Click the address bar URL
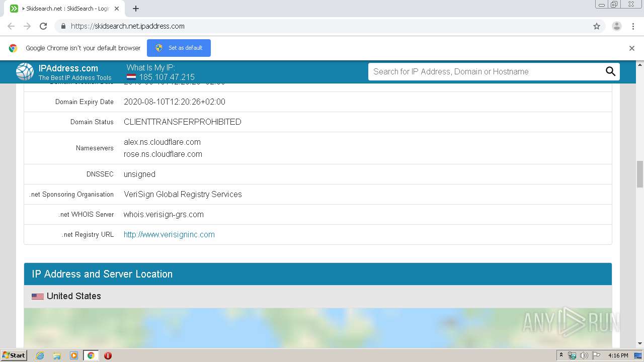644x362 pixels. [x=128, y=26]
